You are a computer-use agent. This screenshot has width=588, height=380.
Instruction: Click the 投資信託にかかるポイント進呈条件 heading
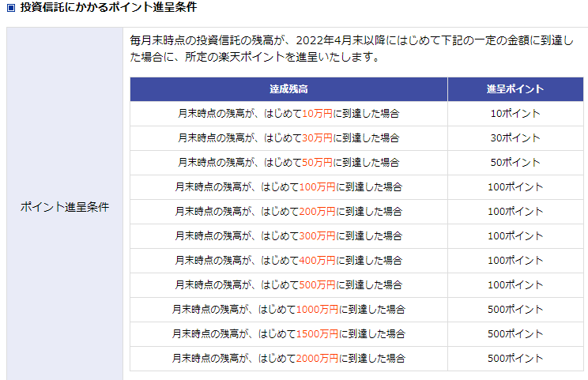click(108, 7)
